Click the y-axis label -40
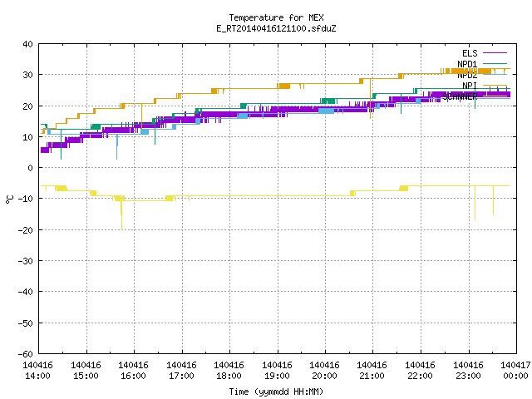The width and height of the screenshot is (532, 399). coord(26,292)
